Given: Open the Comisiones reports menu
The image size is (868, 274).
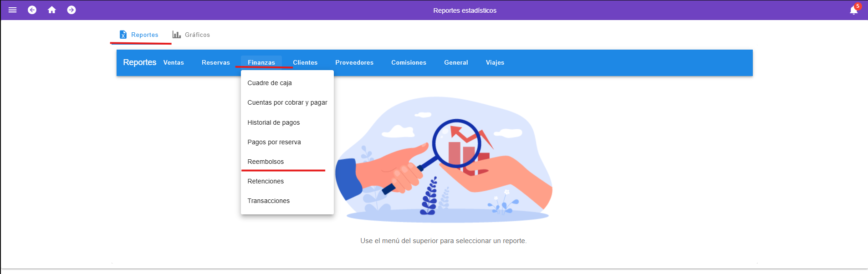Looking at the screenshot, I should 408,63.
